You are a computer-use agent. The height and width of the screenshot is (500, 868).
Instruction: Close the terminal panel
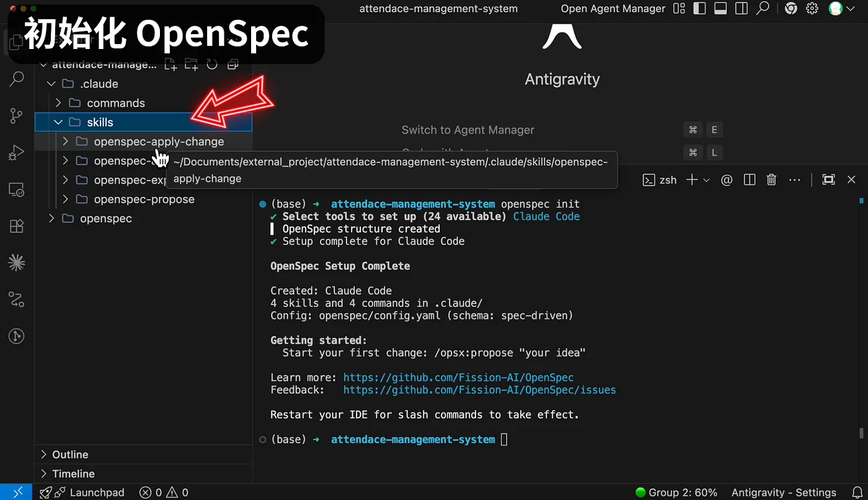point(851,180)
